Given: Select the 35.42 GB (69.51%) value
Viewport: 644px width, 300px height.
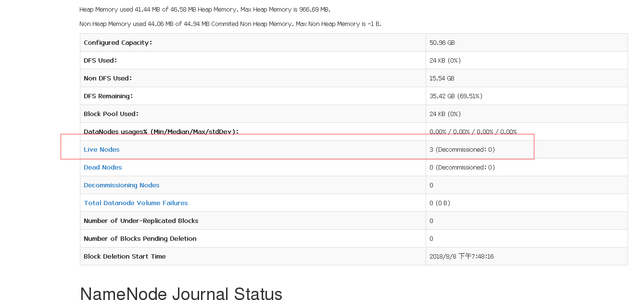Looking at the screenshot, I should tap(455, 96).
